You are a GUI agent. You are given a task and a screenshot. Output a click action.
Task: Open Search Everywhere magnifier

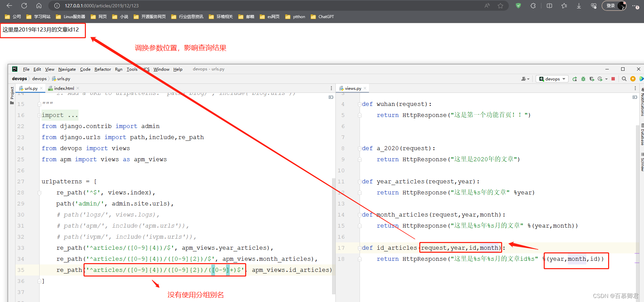[624, 79]
